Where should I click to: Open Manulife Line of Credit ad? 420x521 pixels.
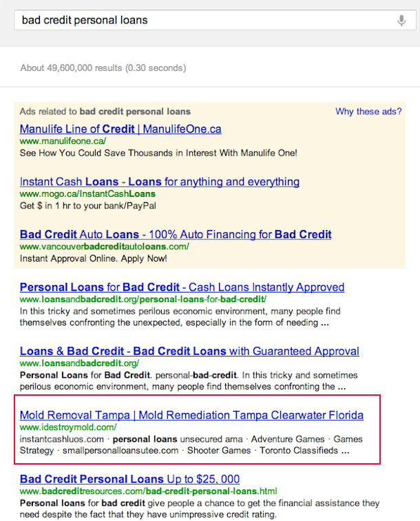point(120,129)
